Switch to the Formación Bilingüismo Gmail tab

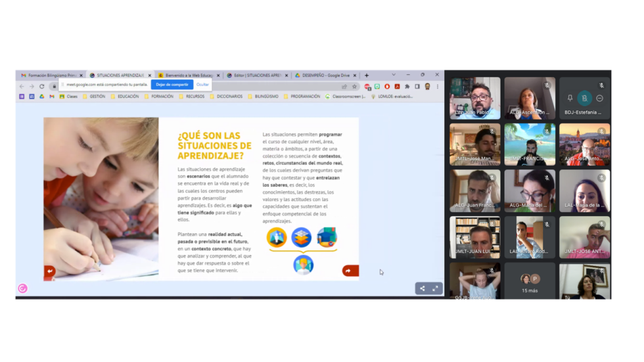click(x=51, y=76)
